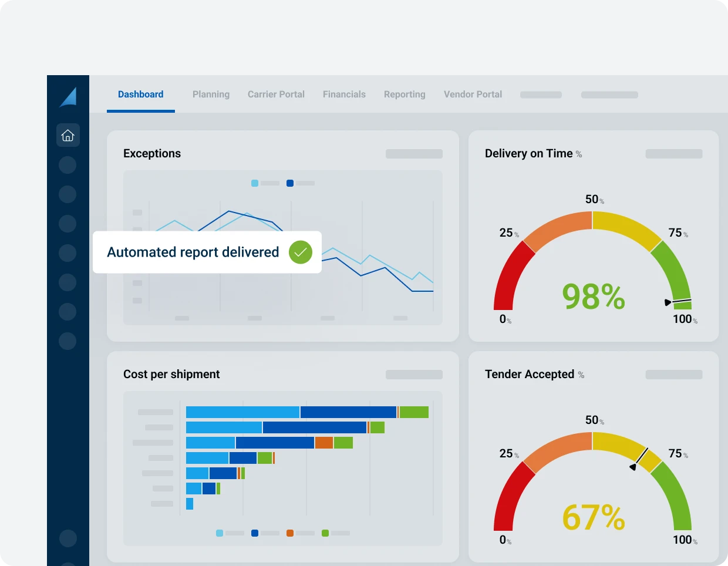Open the Delivery on Time header dropdown

674,154
